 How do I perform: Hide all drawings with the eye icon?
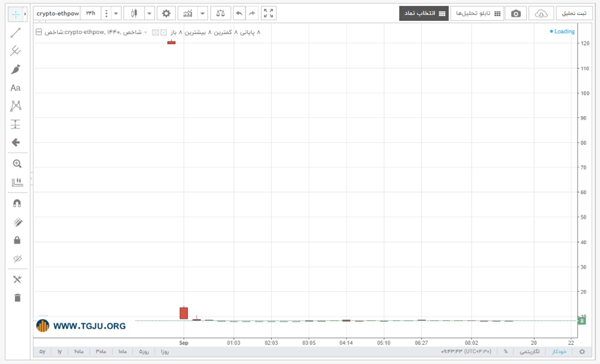pos(17,259)
